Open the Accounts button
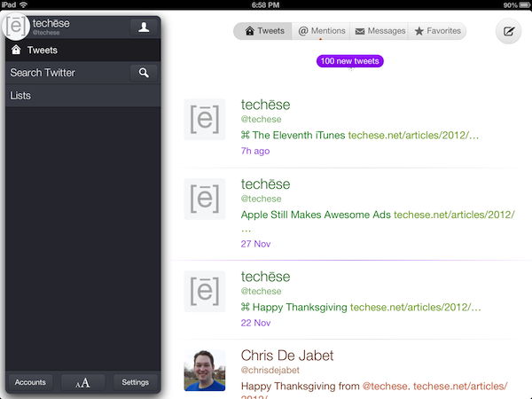This screenshot has width=532, height=399. click(x=30, y=383)
